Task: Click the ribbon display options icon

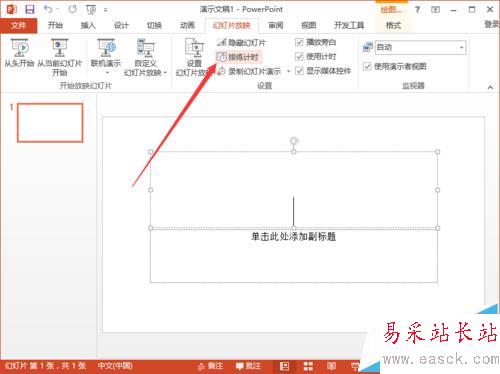Action: tap(435, 10)
